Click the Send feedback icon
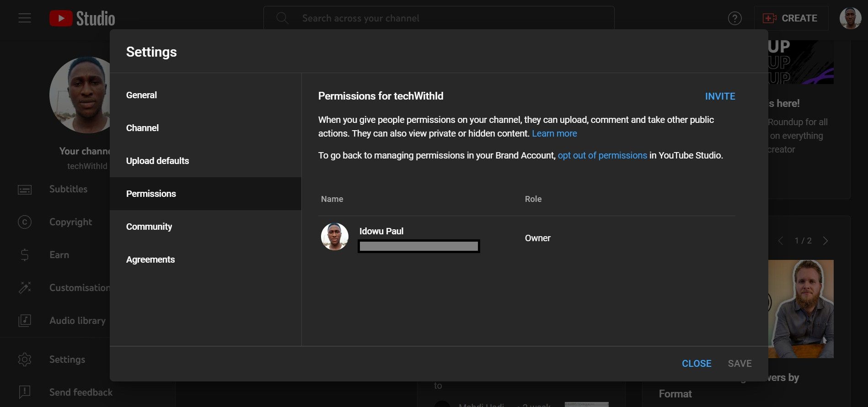 coord(25,392)
